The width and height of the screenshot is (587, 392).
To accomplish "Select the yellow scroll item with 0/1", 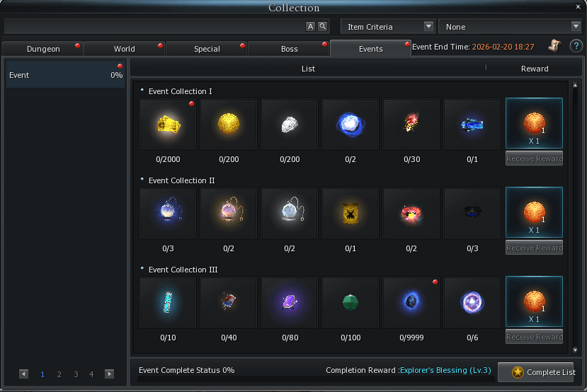I will (351, 214).
